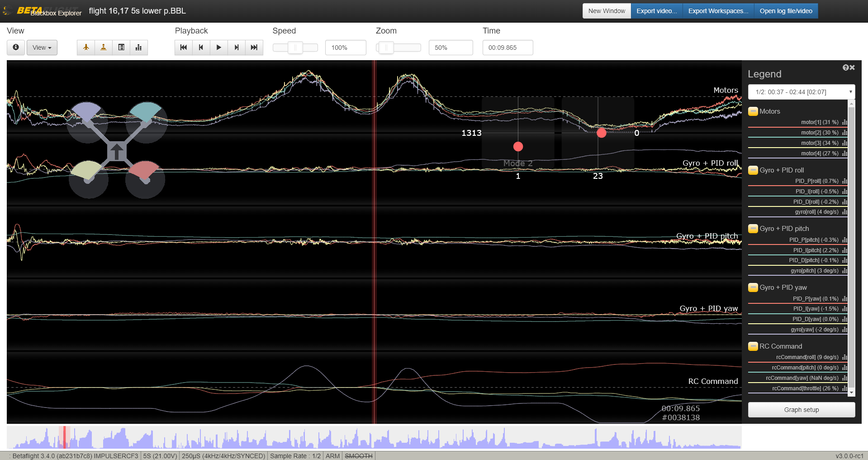Select the craft display airplane icon
The image size is (868, 460).
[86, 47]
